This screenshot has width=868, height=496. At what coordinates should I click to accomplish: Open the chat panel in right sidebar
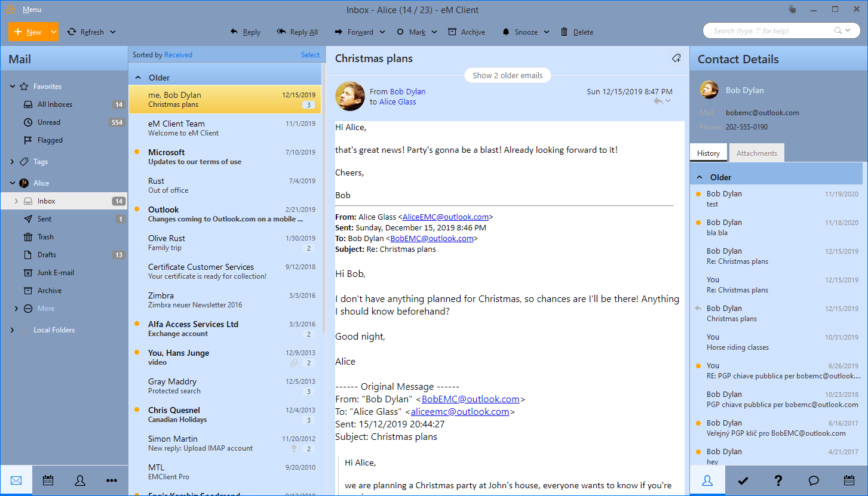pyautogui.click(x=814, y=480)
